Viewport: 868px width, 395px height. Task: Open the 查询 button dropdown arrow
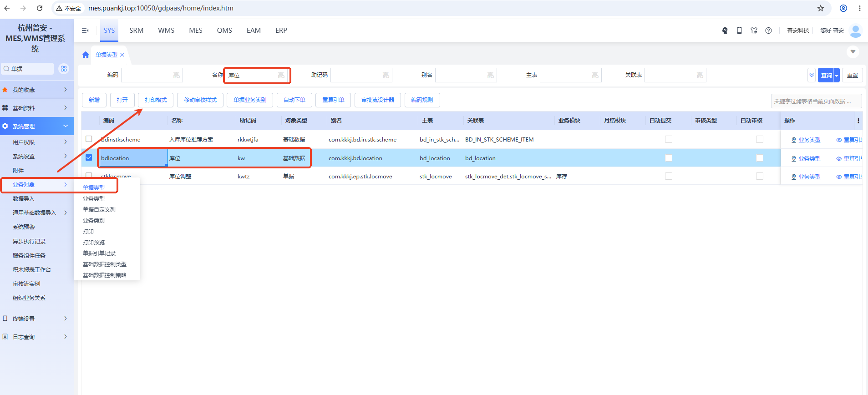[837, 76]
